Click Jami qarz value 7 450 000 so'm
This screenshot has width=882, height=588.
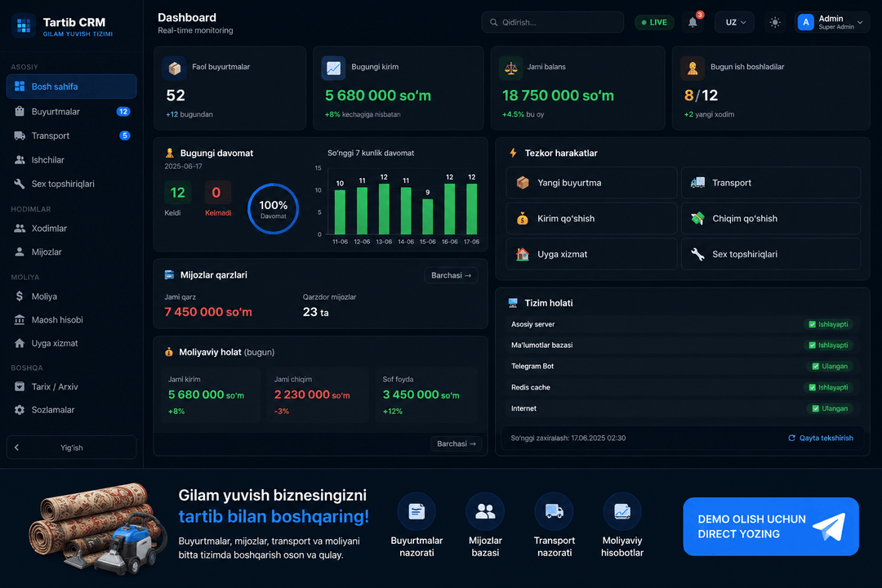point(208,312)
